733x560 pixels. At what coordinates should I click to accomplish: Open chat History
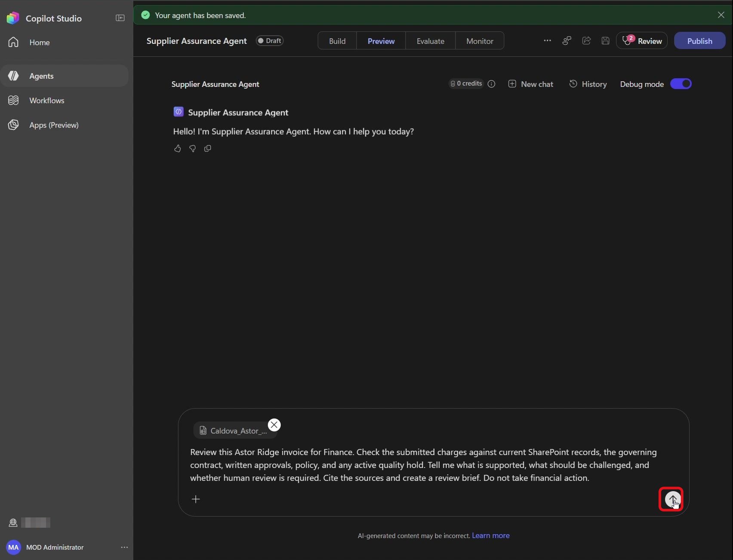(588, 84)
